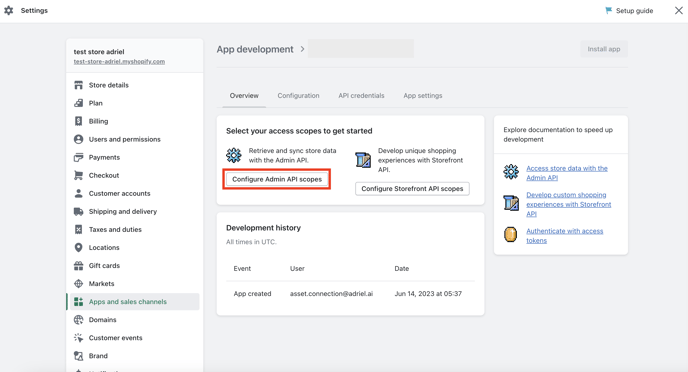Image resolution: width=688 pixels, height=372 pixels.
Task: Switch to the Configuration tab
Action: [298, 96]
